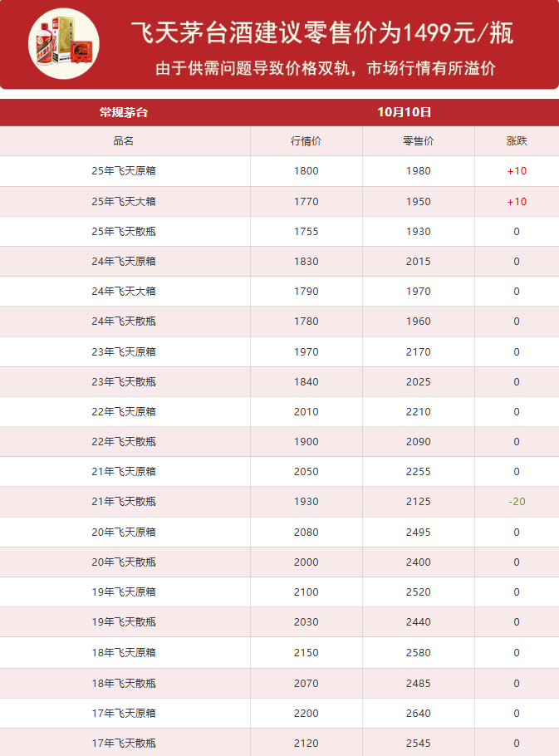The image size is (559, 756).
Task: Select the 常规茅台 header tab
Action: (x=124, y=112)
